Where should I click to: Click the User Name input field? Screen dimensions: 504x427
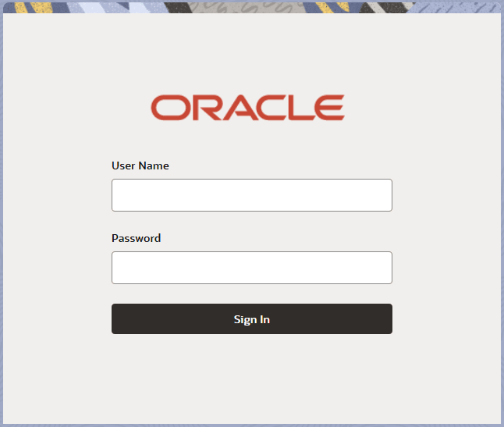tap(252, 195)
